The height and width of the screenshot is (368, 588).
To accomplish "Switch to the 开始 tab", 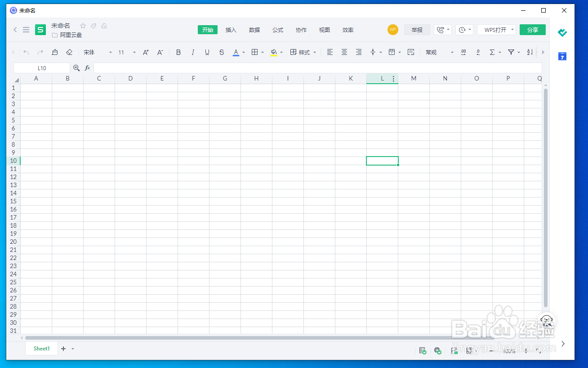I will (x=208, y=30).
